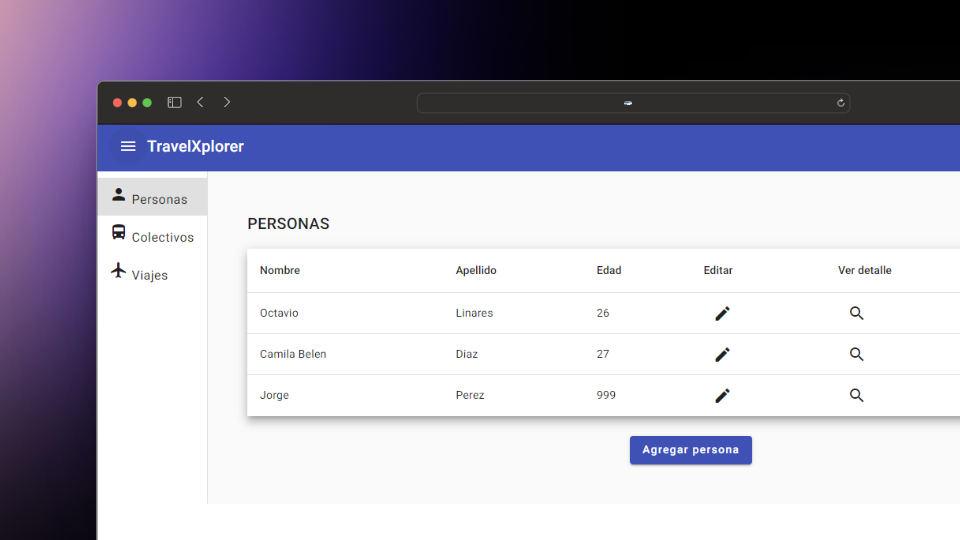Image resolution: width=960 pixels, height=540 pixels.
Task: View details of Octavio via magnifier icon
Action: coord(856,313)
